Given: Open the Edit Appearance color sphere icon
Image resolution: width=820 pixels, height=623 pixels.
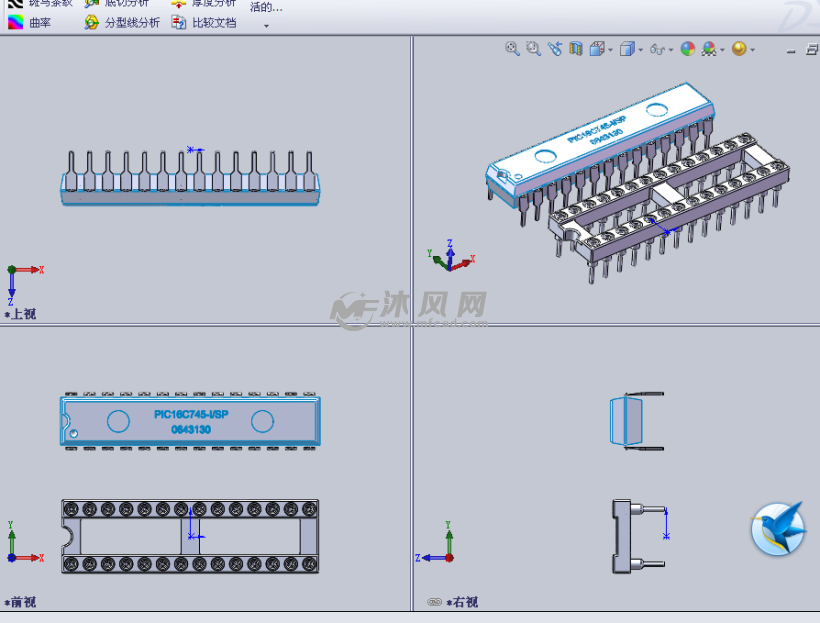Looking at the screenshot, I should click(x=686, y=48).
